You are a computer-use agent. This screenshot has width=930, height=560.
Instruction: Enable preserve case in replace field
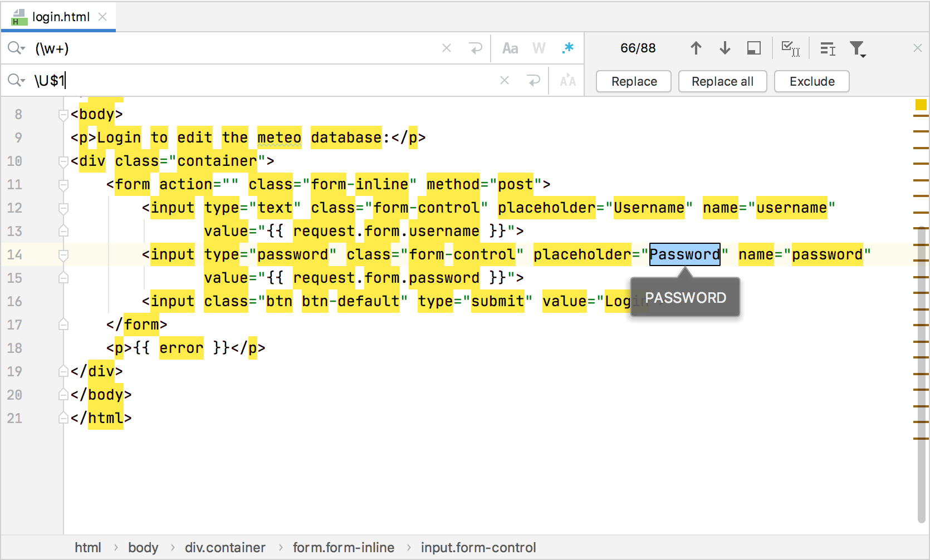click(x=567, y=81)
